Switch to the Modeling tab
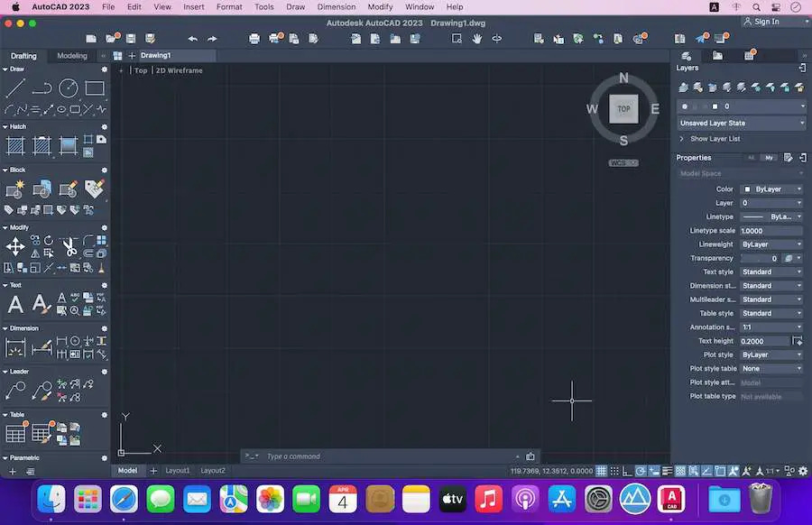 pos(71,55)
